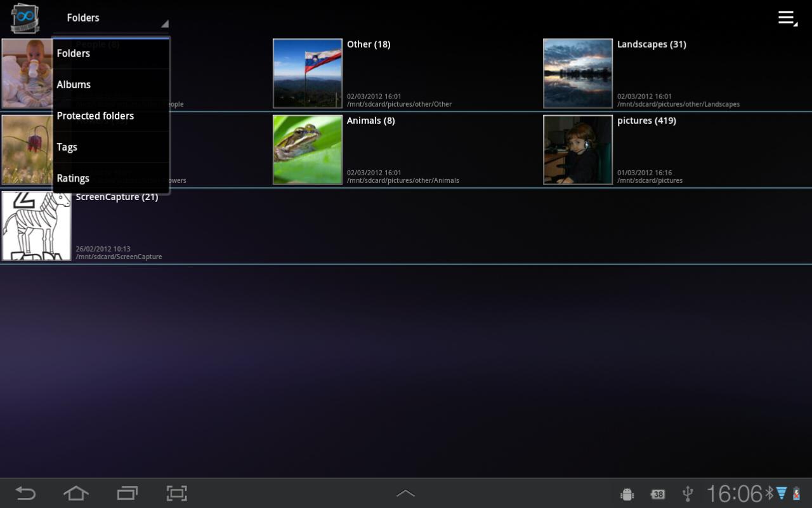Open the Landscapes (31) folder thumbnail
This screenshot has width=812, height=508.
point(578,74)
